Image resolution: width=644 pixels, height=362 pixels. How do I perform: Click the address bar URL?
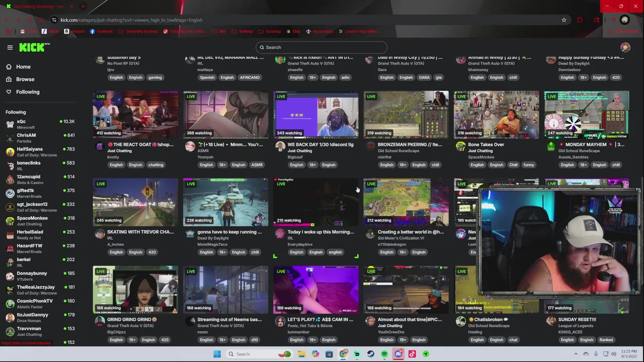click(131, 20)
